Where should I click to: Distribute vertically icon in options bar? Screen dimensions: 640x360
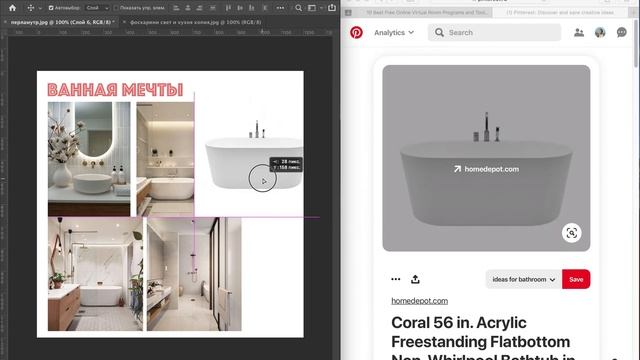212,8
